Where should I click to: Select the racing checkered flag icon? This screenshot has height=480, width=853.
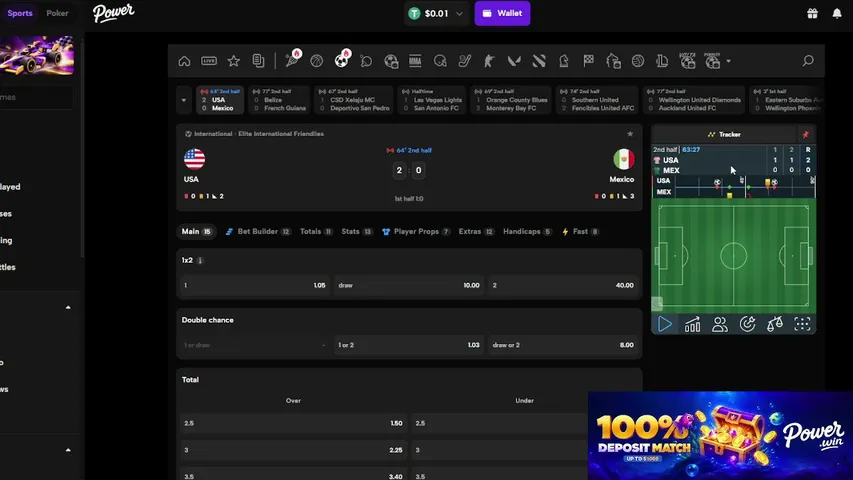[x=589, y=61]
